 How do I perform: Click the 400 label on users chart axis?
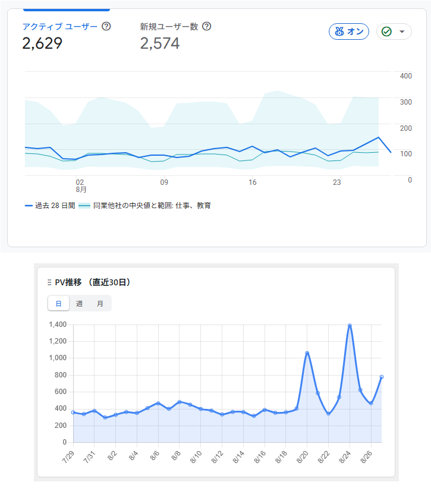[x=405, y=76]
